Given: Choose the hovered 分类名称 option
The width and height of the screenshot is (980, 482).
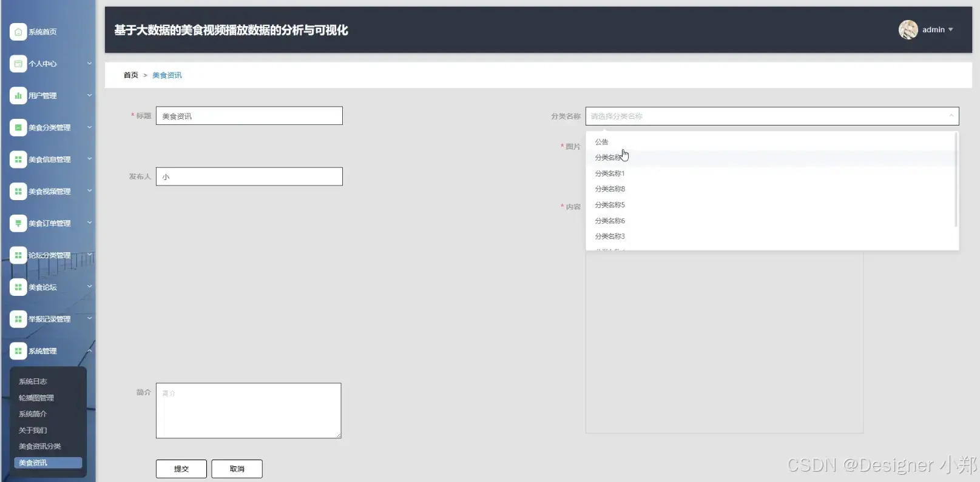Looking at the screenshot, I should (770, 158).
